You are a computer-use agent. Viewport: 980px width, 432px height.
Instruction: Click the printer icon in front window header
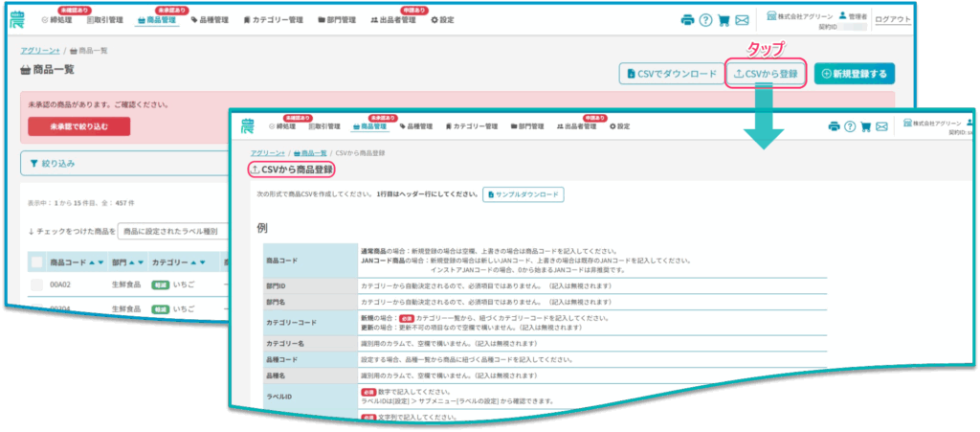click(x=834, y=126)
